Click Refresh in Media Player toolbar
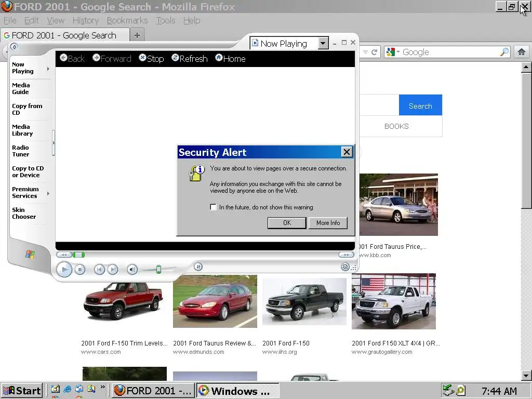The height and width of the screenshot is (399, 532). 189,59
